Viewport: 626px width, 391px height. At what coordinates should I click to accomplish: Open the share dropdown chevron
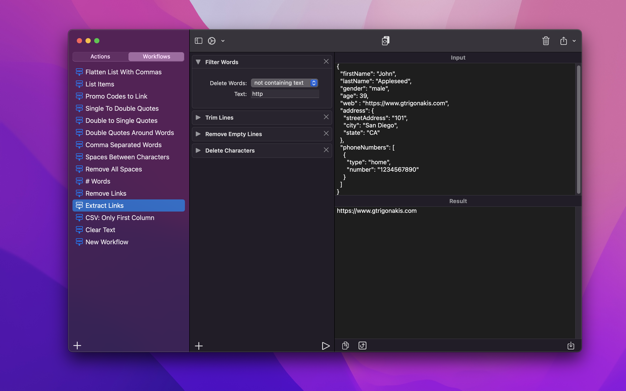tap(574, 41)
